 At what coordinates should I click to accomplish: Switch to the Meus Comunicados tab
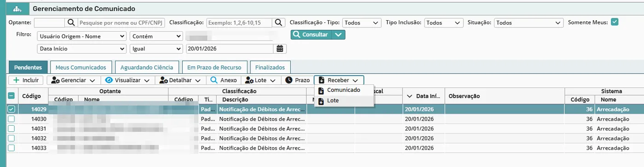coord(80,67)
